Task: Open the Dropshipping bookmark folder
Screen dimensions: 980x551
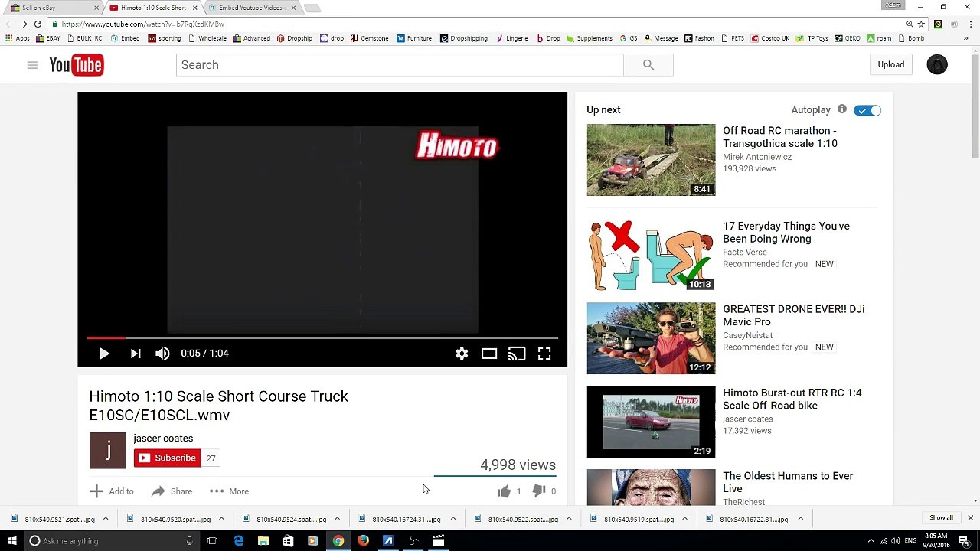Action: click(464, 38)
